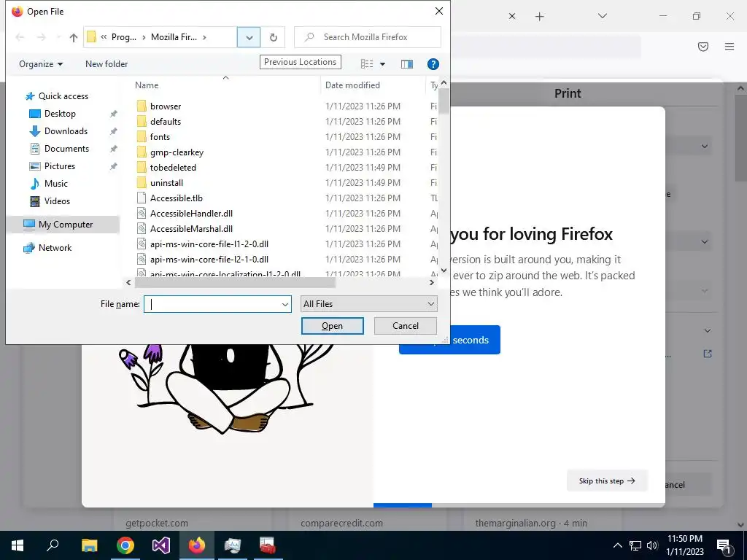The width and height of the screenshot is (747, 560).
Task: Select AccessibleMarshal.dll file
Action: [191, 228]
